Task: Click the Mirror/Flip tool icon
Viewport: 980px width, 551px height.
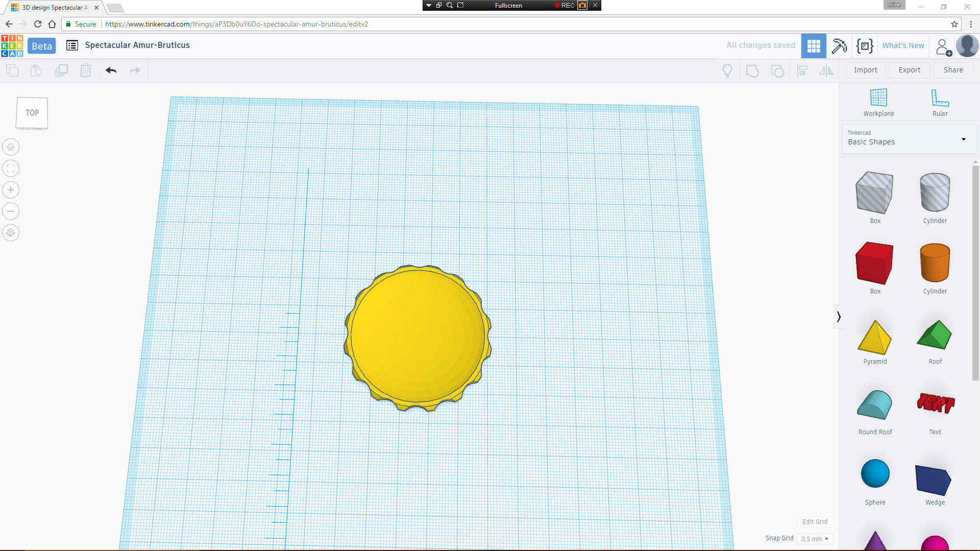Action: (x=826, y=71)
